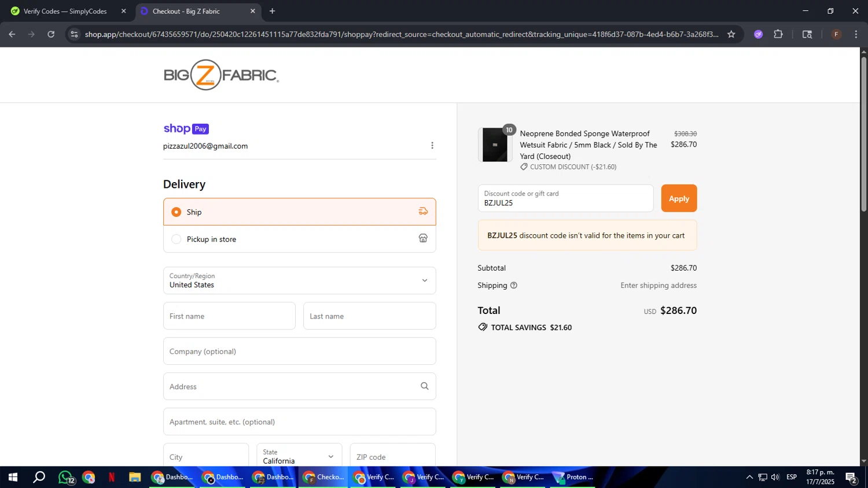Open the Shop Pay account options menu
This screenshot has width=868, height=488.
432,146
